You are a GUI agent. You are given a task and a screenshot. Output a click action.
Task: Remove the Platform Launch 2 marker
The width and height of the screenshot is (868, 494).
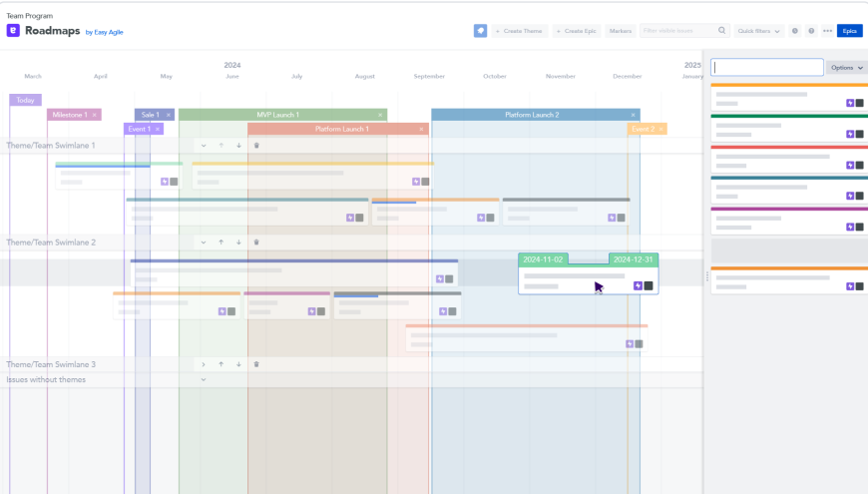(634, 115)
